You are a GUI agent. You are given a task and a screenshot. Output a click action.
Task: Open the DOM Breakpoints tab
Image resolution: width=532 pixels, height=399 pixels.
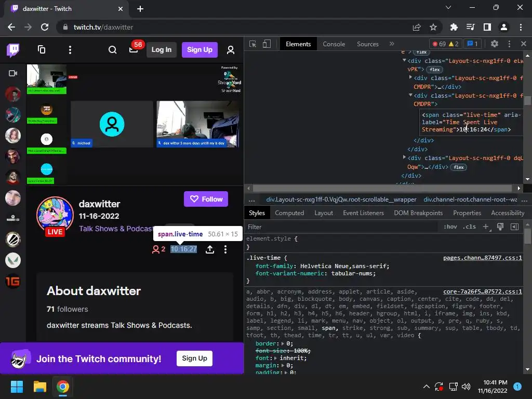[x=418, y=213]
